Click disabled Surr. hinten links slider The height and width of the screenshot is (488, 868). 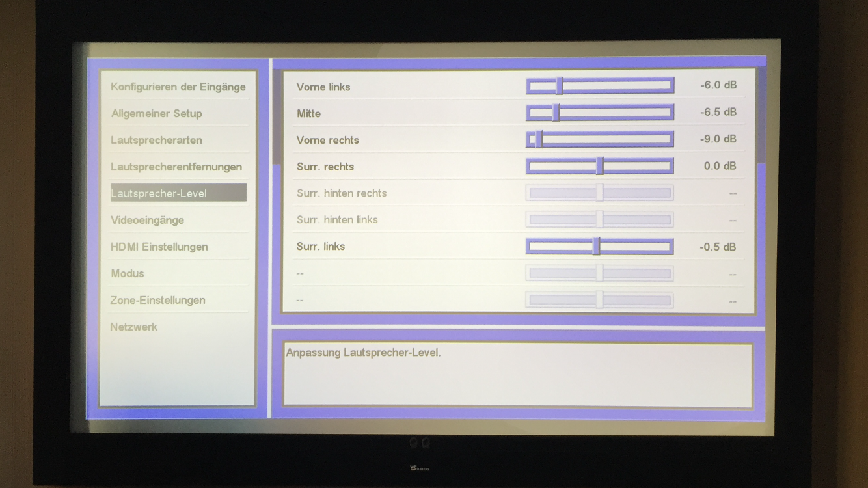coord(599,219)
